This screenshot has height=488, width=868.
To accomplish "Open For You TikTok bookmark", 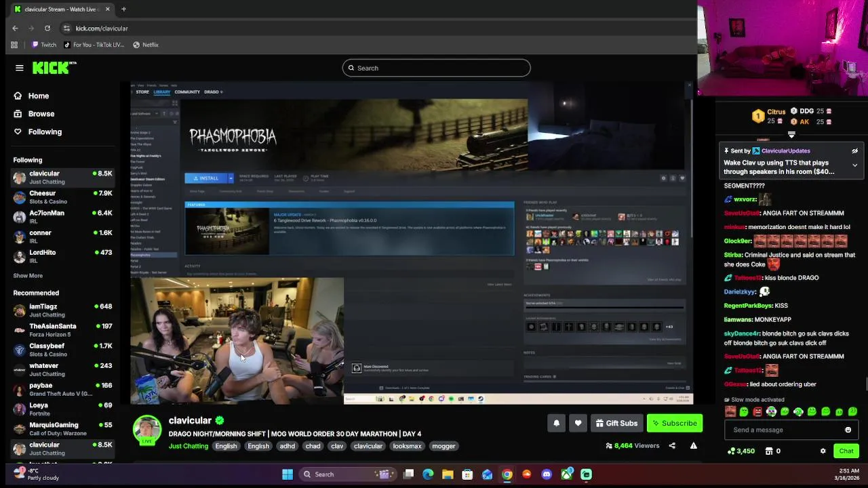I will 94,45.
